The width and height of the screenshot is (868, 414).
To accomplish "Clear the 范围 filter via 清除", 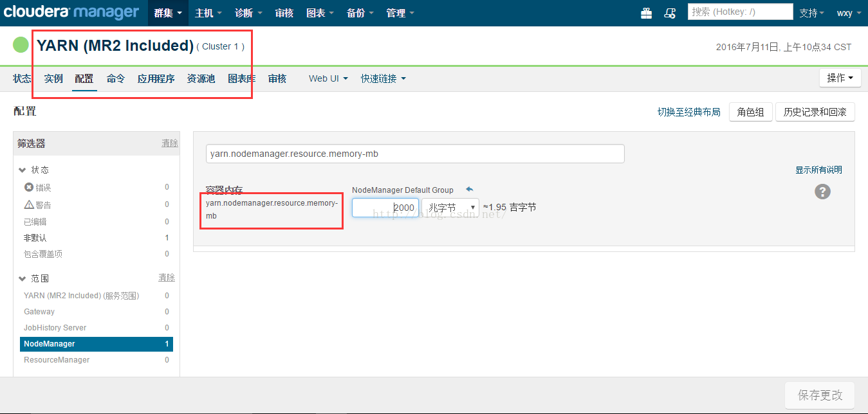I will coord(167,278).
